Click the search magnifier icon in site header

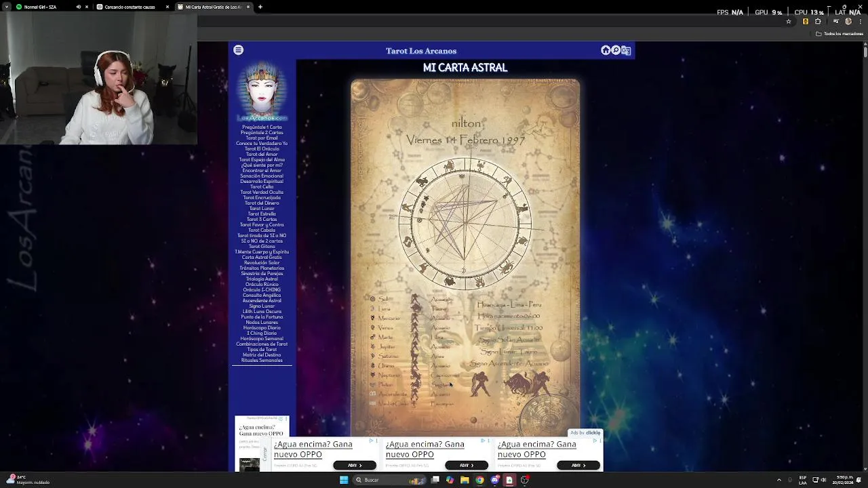pos(616,50)
